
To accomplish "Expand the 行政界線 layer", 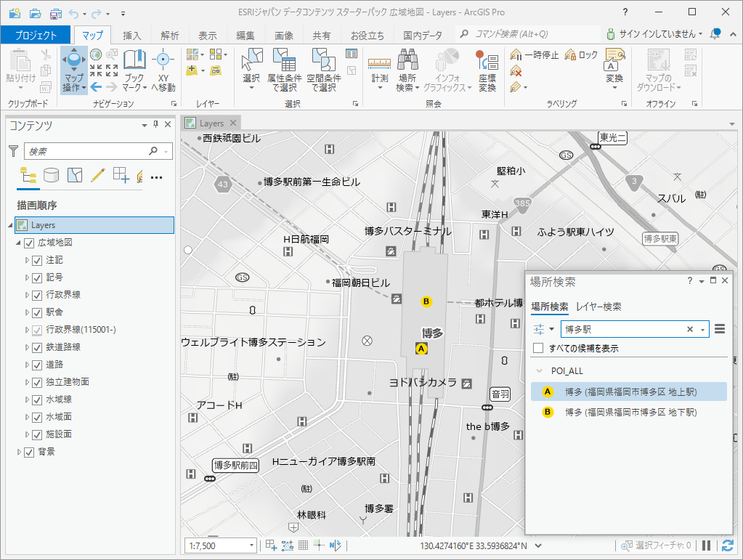I will (x=27, y=295).
